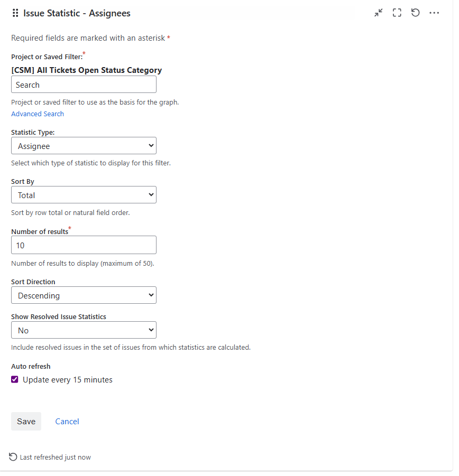Refresh the gadget using the toolbar refresh icon
Image resolution: width=459 pixels, height=476 pixels.
416,12
